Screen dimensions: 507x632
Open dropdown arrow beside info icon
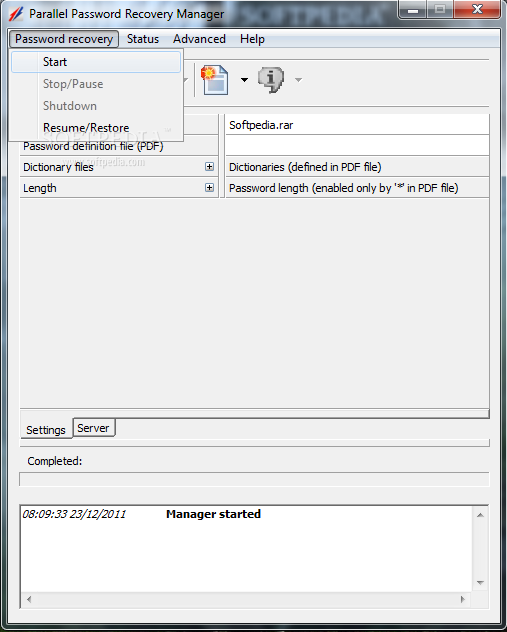298,80
